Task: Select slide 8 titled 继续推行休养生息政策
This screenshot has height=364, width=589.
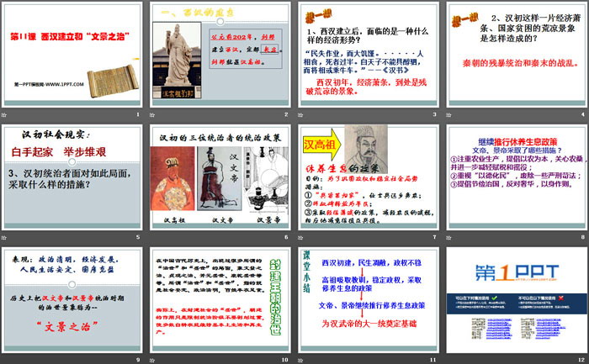Action: [x=517, y=177]
